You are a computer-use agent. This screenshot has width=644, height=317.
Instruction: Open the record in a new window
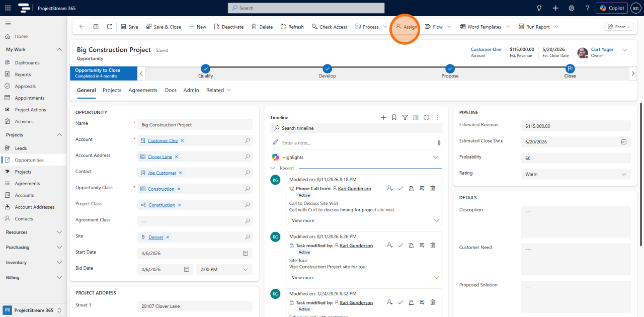click(x=110, y=27)
